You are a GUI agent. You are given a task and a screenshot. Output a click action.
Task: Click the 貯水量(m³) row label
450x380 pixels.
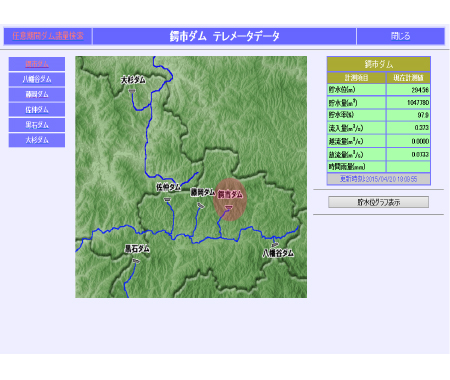343,102
